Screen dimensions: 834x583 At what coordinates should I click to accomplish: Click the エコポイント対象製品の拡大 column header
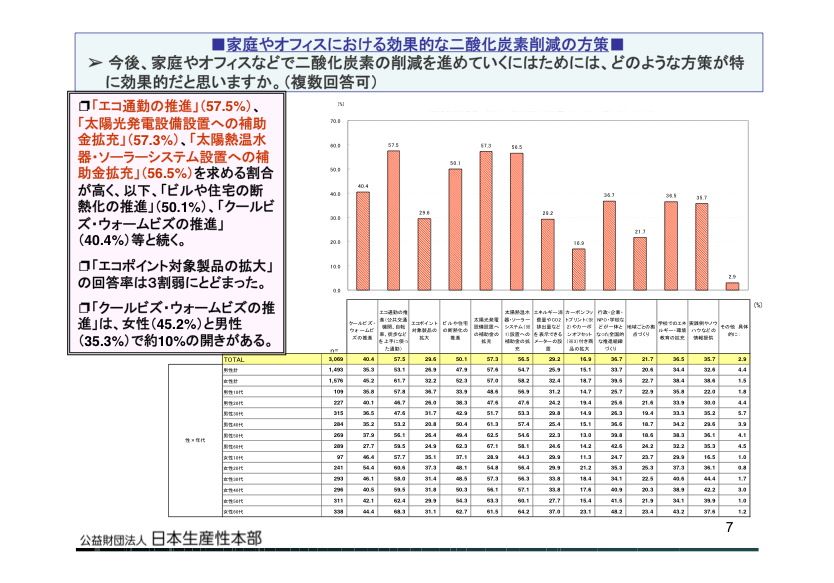click(x=424, y=325)
